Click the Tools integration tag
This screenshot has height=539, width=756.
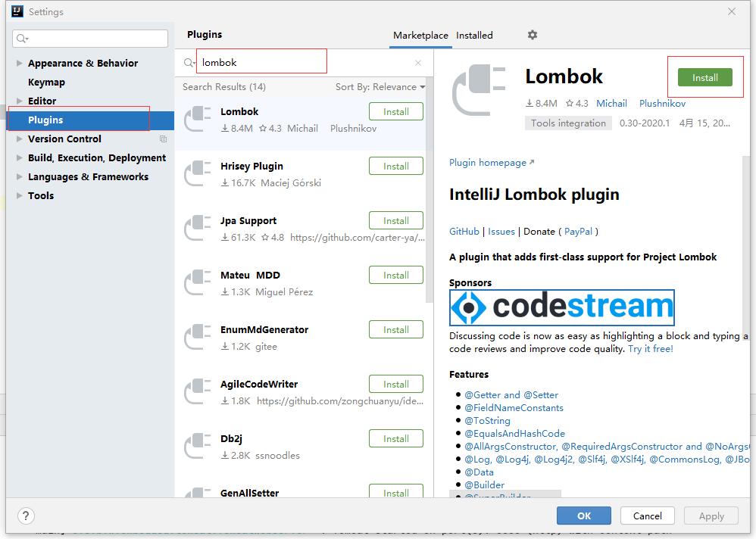click(x=568, y=123)
